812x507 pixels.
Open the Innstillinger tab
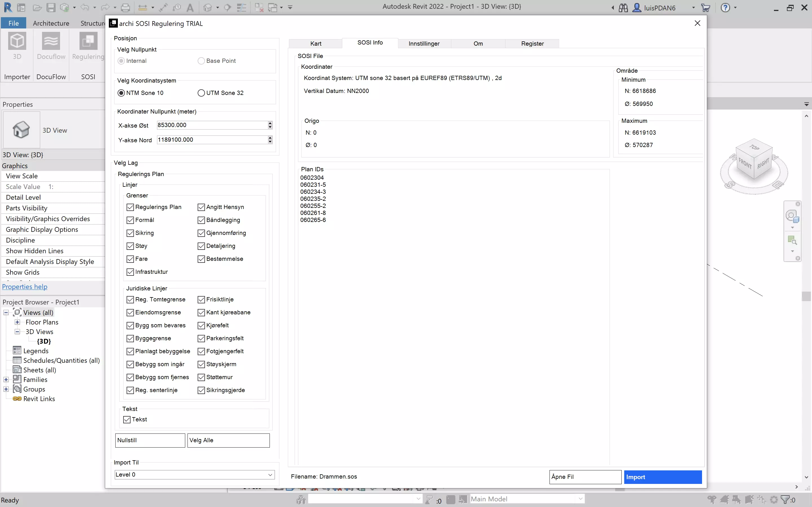click(424, 44)
